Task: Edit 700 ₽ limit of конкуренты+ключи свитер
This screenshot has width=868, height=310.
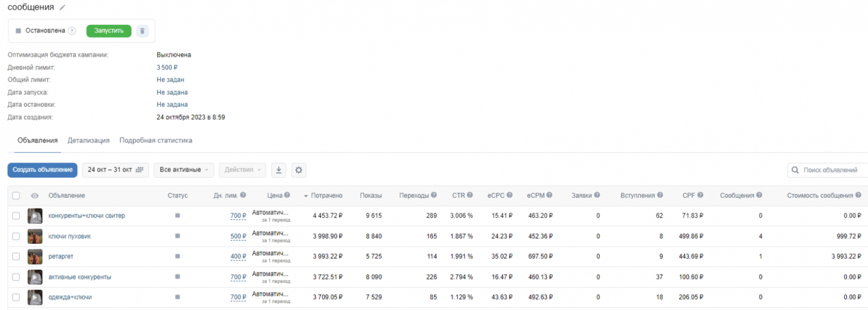Action: click(x=238, y=216)
